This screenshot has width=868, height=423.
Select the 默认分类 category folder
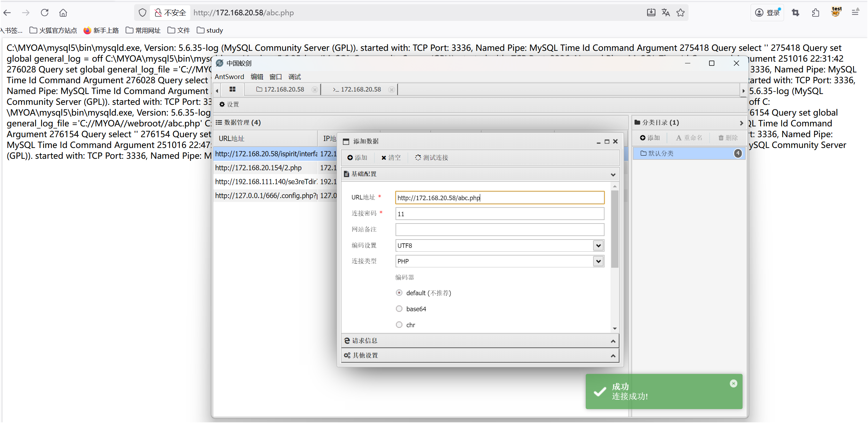tap(661, 154)
